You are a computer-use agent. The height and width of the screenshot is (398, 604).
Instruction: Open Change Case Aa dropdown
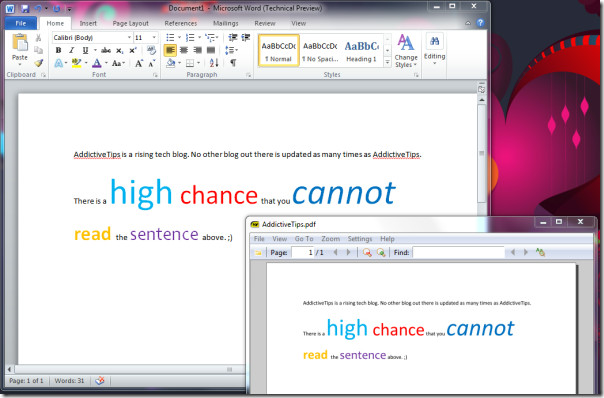[x=118, y=63]
